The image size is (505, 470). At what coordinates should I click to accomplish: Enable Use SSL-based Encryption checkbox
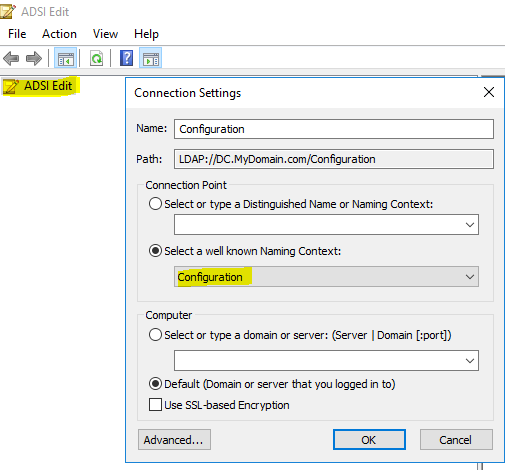[155, 405]
